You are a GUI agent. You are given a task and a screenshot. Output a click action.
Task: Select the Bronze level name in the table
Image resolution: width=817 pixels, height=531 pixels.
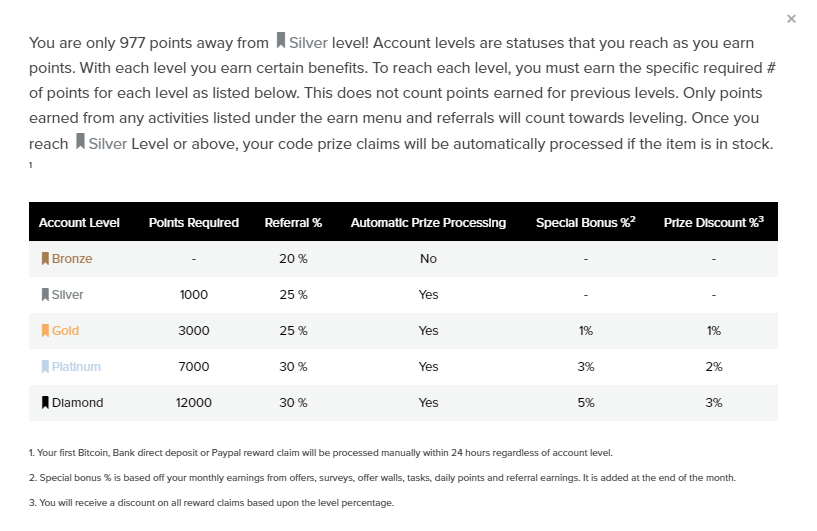pyautogui.click(x=72, y=259)
